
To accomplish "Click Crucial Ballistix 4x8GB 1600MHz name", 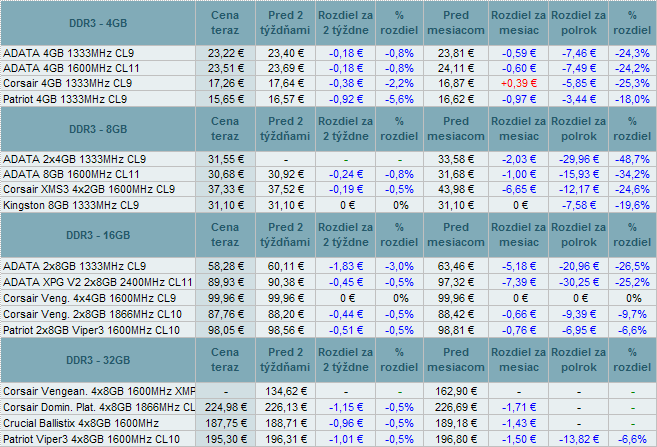I will (x=81, y=423).
